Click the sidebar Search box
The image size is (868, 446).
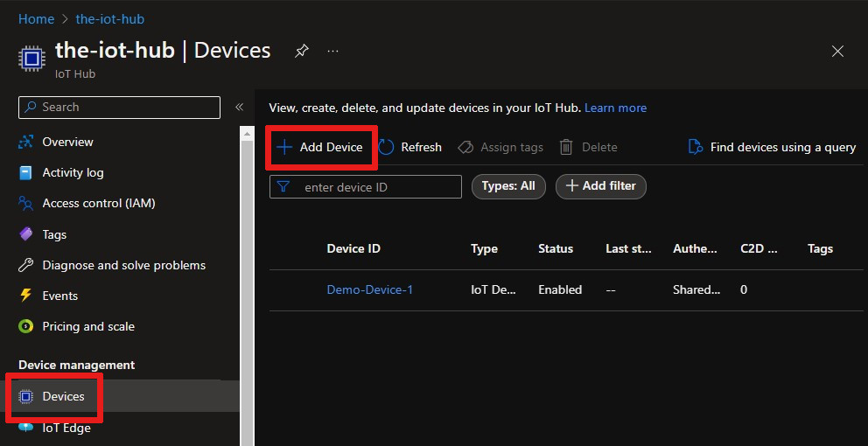click(119, 108)
